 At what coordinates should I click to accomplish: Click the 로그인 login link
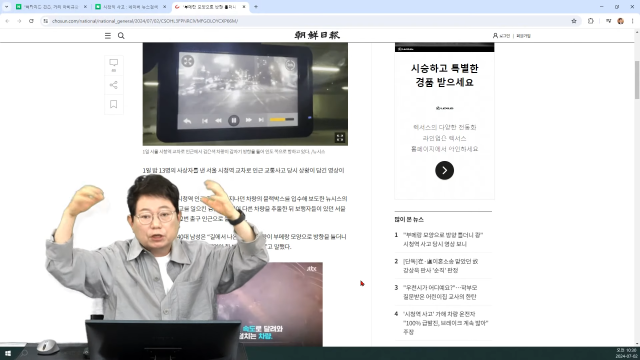click(502, 36)
